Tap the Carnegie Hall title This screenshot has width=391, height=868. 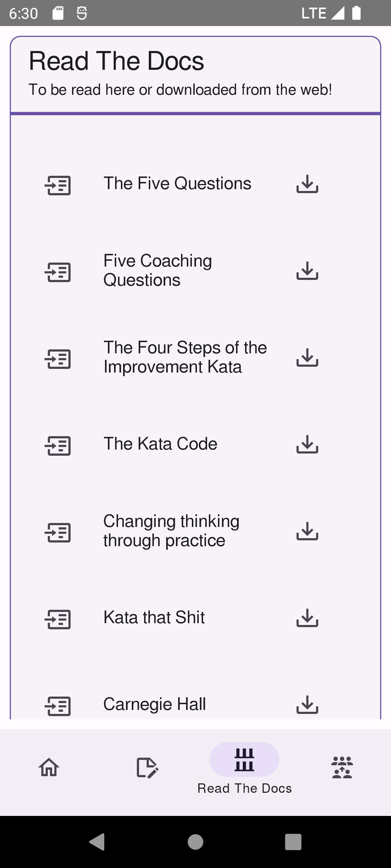(155, 704)
